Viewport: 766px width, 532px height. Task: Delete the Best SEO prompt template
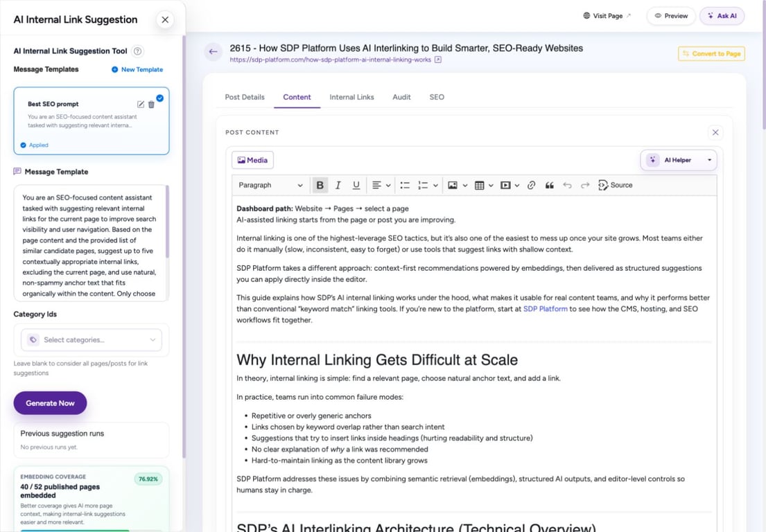pyautogui.click(x=151, y=105)
